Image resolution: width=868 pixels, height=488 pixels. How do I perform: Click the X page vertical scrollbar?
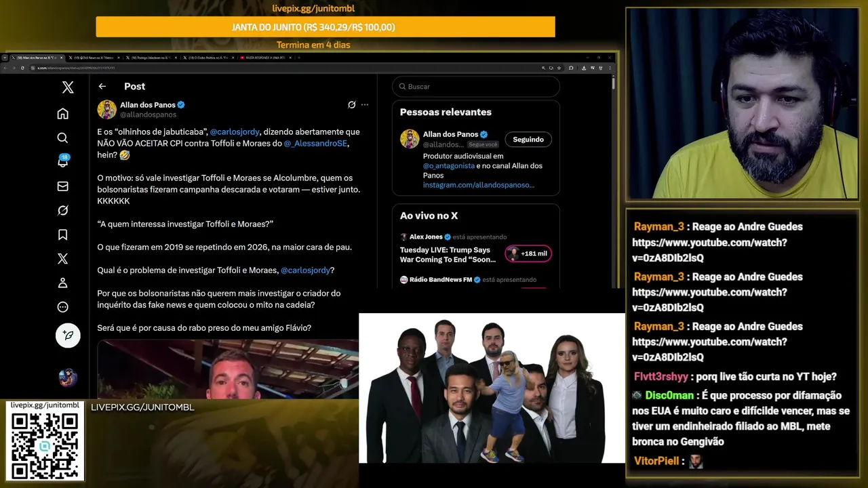613,83
